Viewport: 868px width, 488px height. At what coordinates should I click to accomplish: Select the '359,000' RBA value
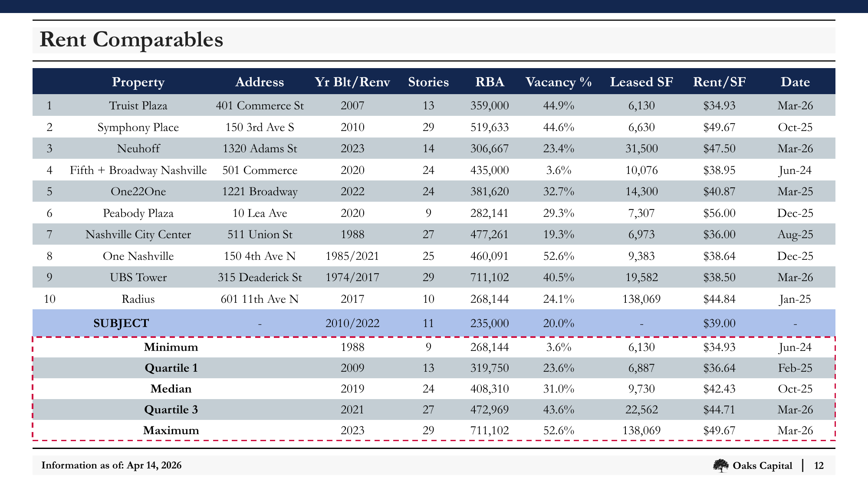click(x=490, y=105)
